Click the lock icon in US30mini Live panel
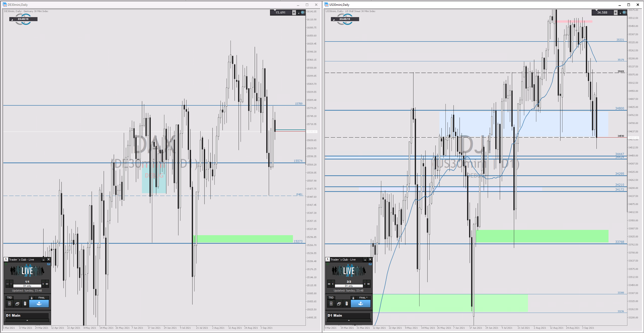 pos(353,298)
